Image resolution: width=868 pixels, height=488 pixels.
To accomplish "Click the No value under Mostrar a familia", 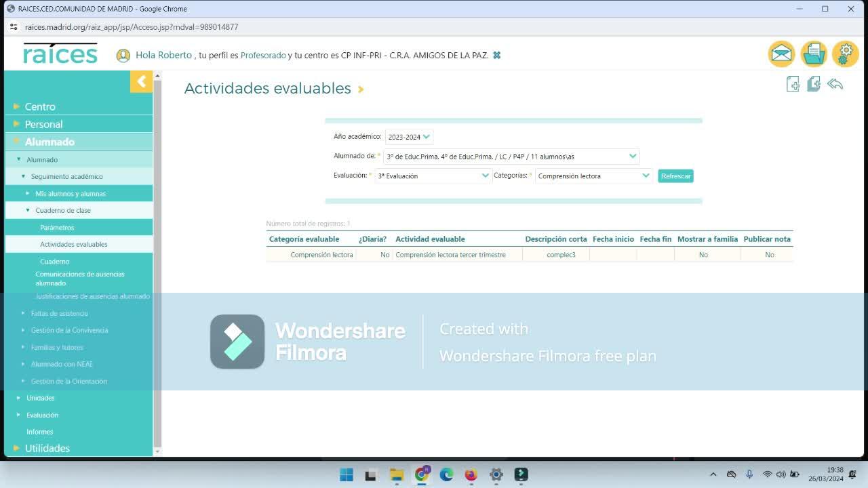I will tap(703, 255).
